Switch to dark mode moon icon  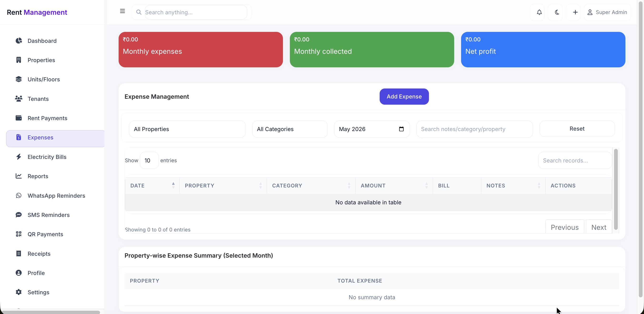(x=557, y=12)
